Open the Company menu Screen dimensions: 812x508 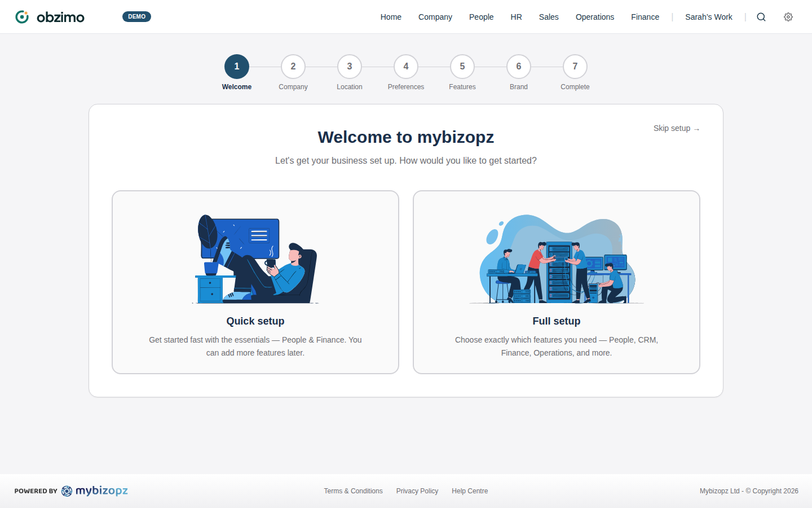[x=435, y=17]
